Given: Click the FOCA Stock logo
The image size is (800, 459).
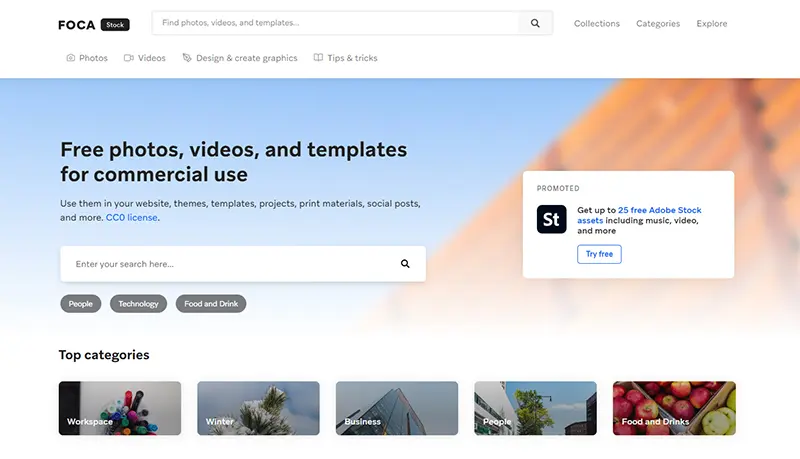Looking at the screenshot, I should pos(94,24).
